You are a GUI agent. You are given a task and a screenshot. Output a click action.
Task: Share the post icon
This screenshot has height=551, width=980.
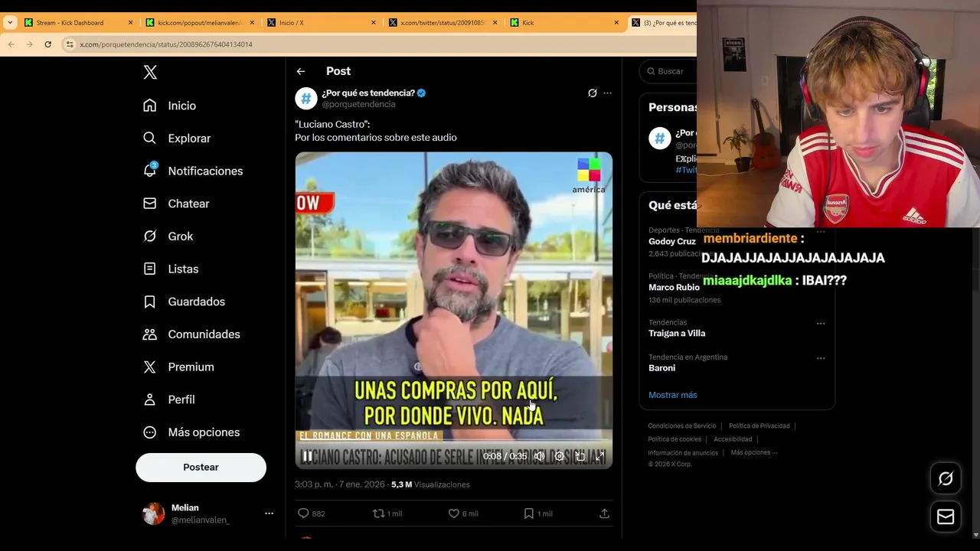pyautogui.click(x=604, y=514)
